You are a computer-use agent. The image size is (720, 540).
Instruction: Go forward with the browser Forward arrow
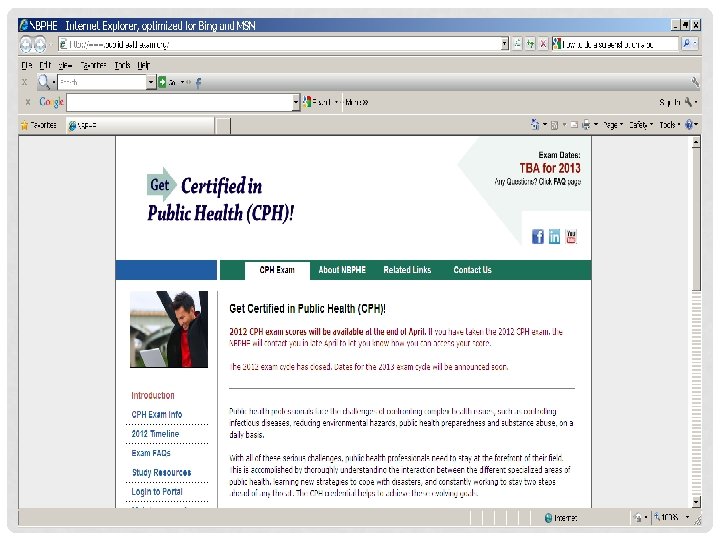click(40, 44)
